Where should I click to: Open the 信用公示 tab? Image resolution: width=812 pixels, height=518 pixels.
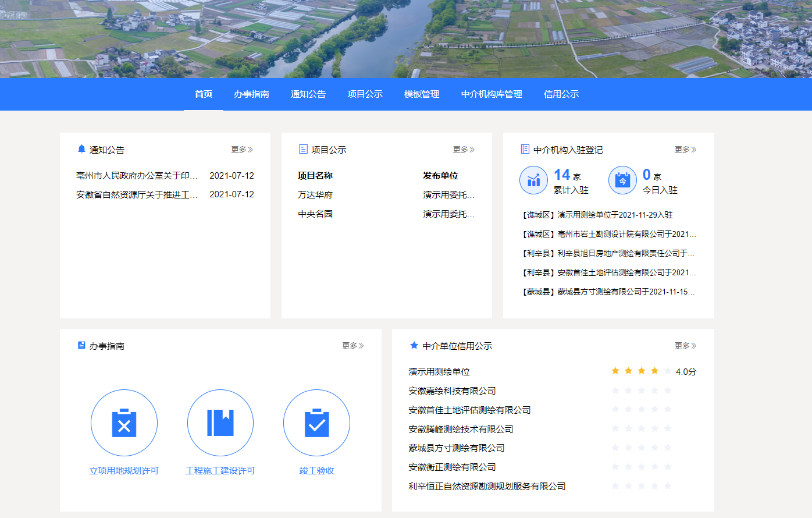coord(561,94)
